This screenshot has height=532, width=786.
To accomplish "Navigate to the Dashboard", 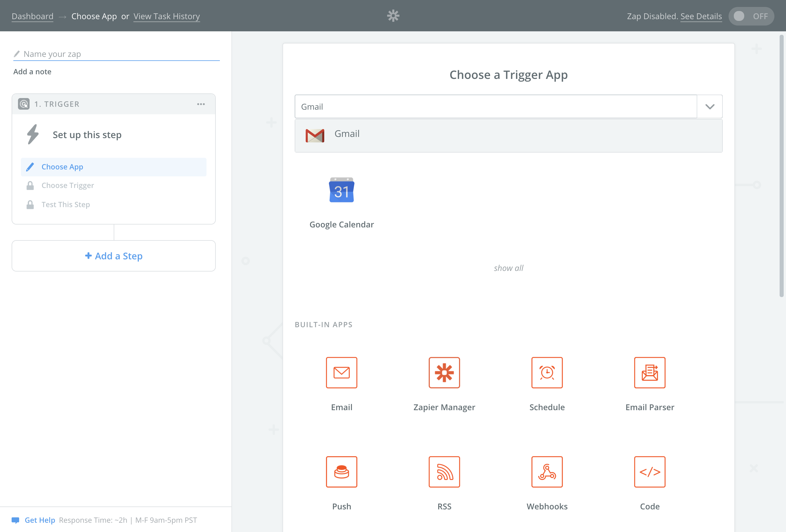I will [32, 16].
